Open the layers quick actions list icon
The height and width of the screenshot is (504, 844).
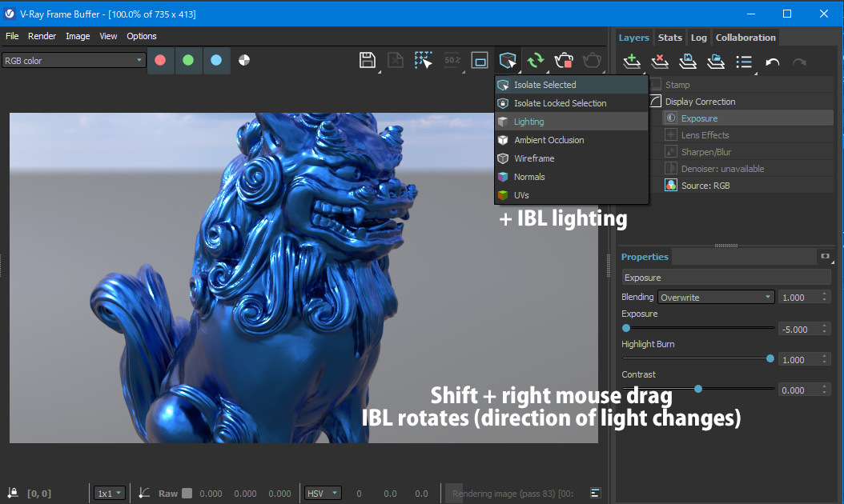744,62
